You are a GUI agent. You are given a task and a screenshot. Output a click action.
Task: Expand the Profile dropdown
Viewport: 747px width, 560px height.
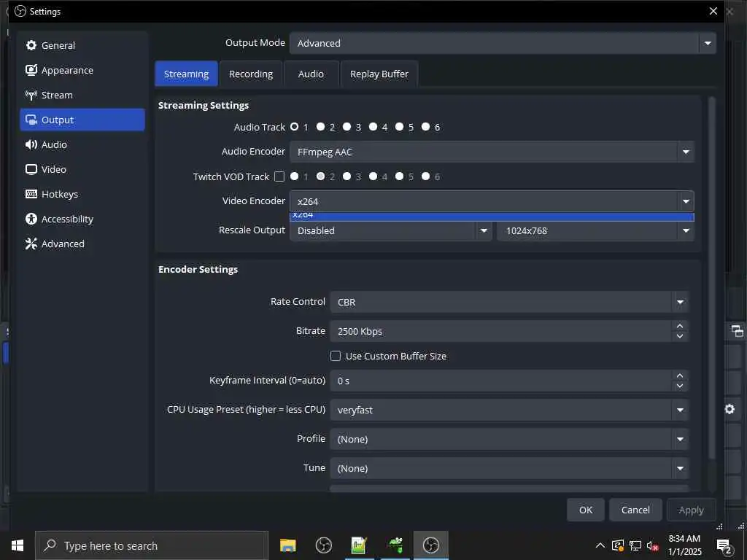[x=509, y=439]
